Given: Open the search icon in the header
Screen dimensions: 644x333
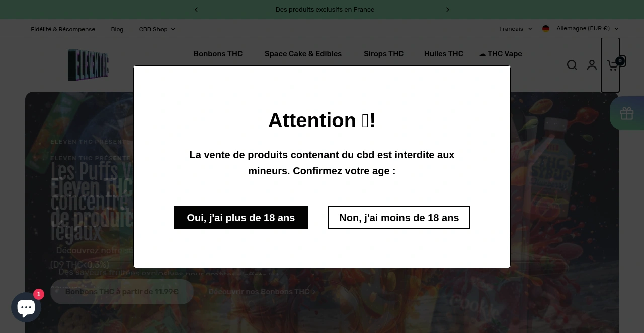Looking at the screenshot, I should click(x=572, y=65).
